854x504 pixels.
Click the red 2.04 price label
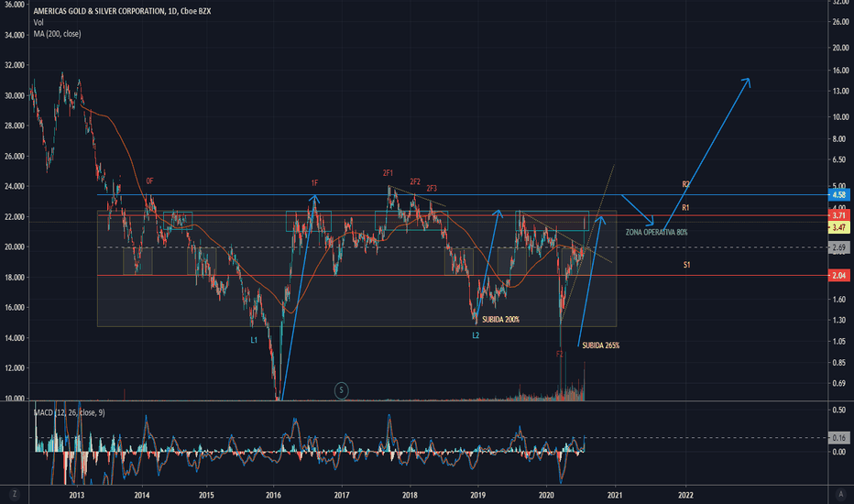click(x=838, y=276)
